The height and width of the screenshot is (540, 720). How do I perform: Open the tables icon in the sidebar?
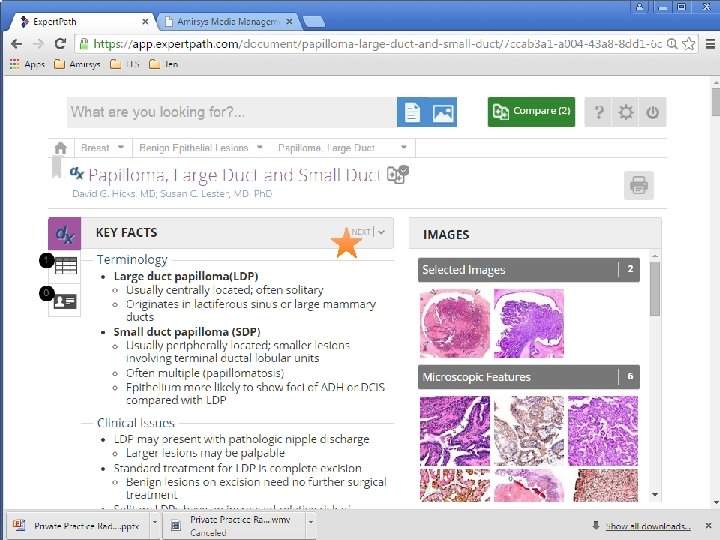coord(65,265)
